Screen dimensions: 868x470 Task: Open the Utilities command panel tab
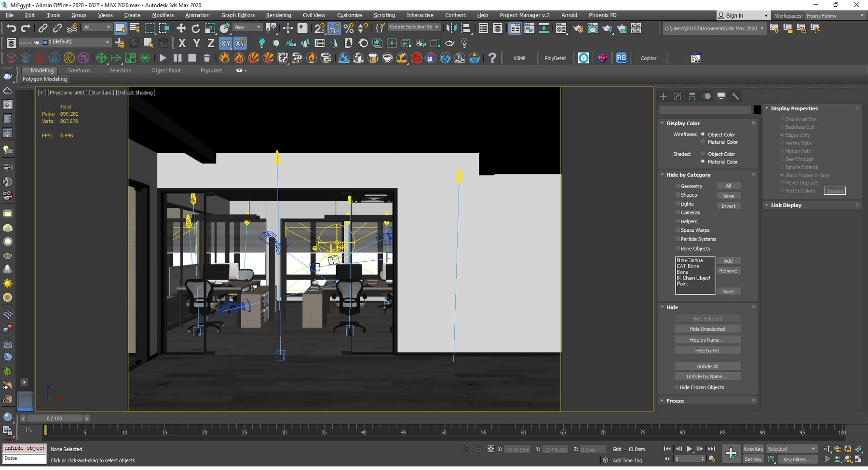[x=736, y=96]
